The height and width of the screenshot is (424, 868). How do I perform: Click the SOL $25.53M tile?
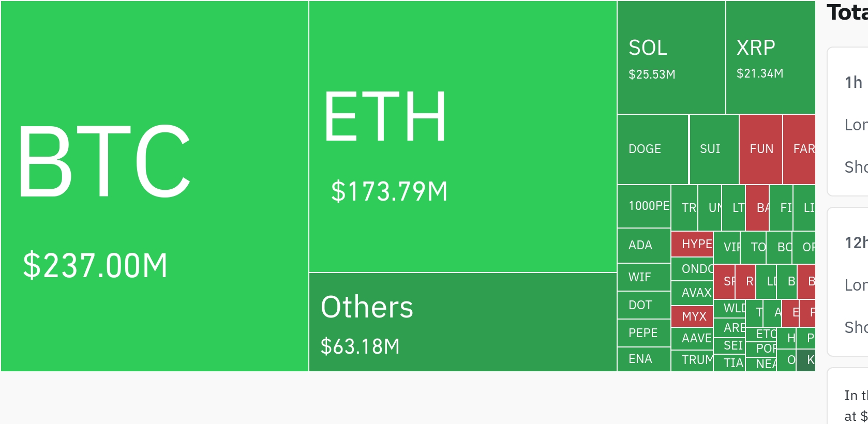(x=671, y=57)
